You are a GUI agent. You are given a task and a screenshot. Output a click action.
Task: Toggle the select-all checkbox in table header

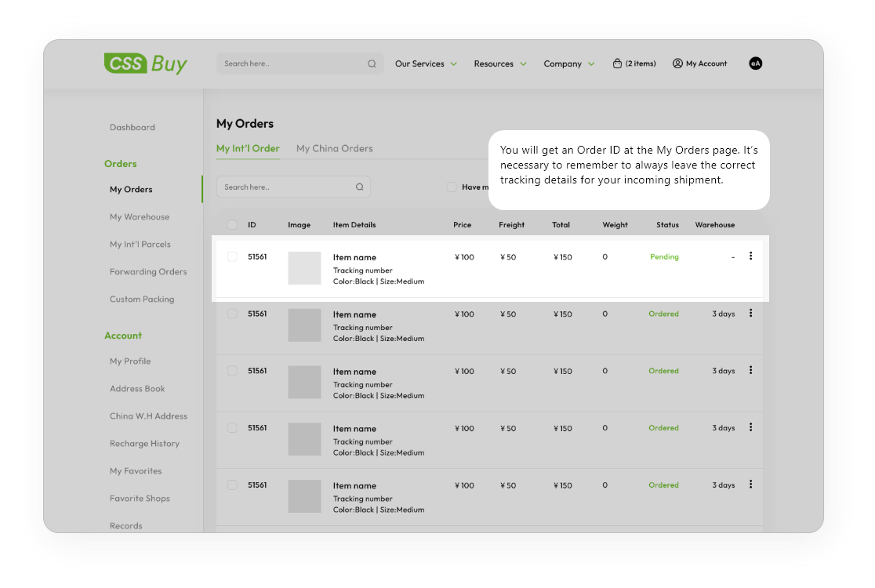point(232,225)
